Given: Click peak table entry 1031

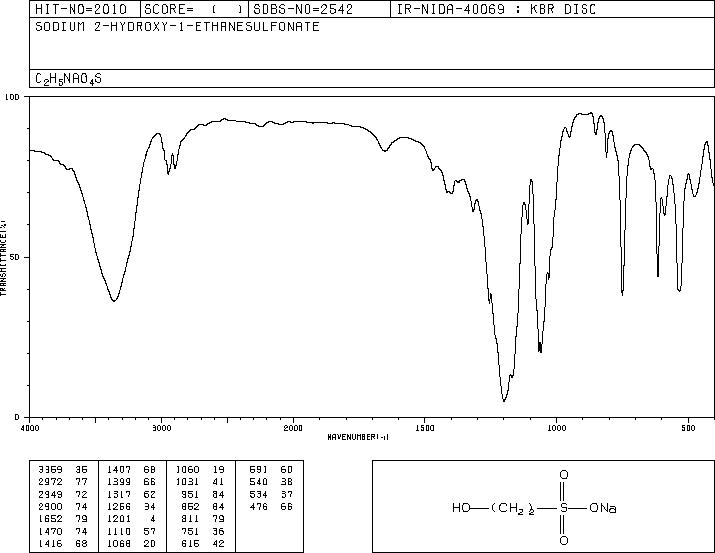Looking at the screenshot, I should (x=187, y=481).
